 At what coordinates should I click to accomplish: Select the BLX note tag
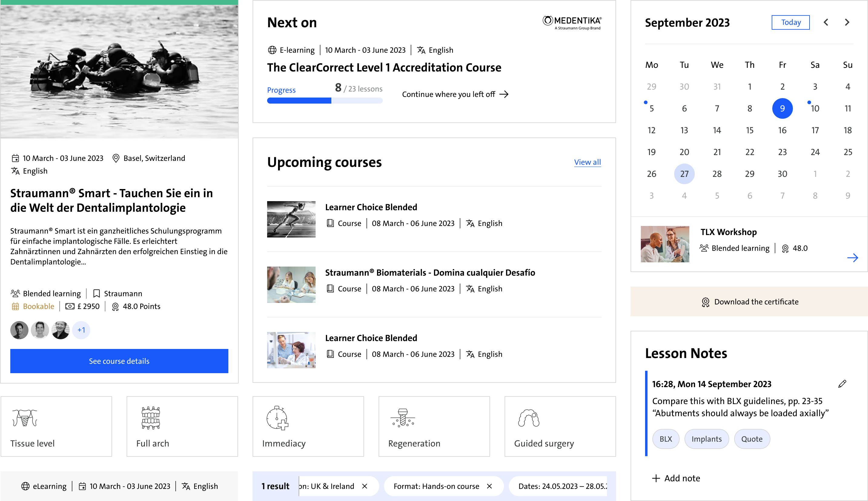666,439
